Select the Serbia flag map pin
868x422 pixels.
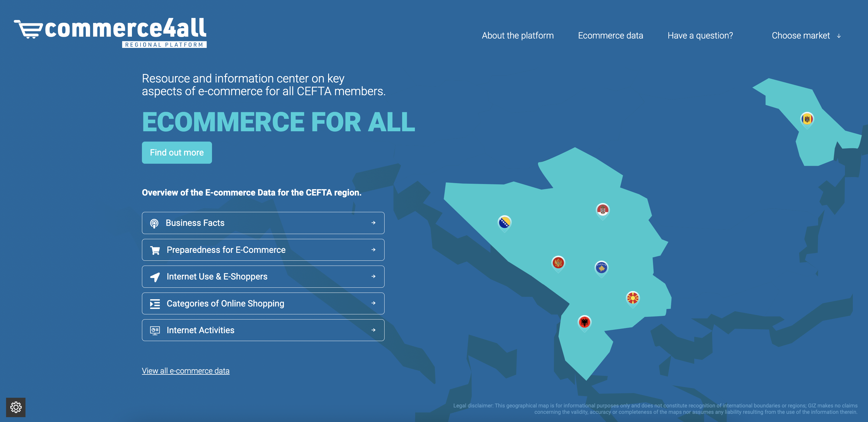click(603, 211)
